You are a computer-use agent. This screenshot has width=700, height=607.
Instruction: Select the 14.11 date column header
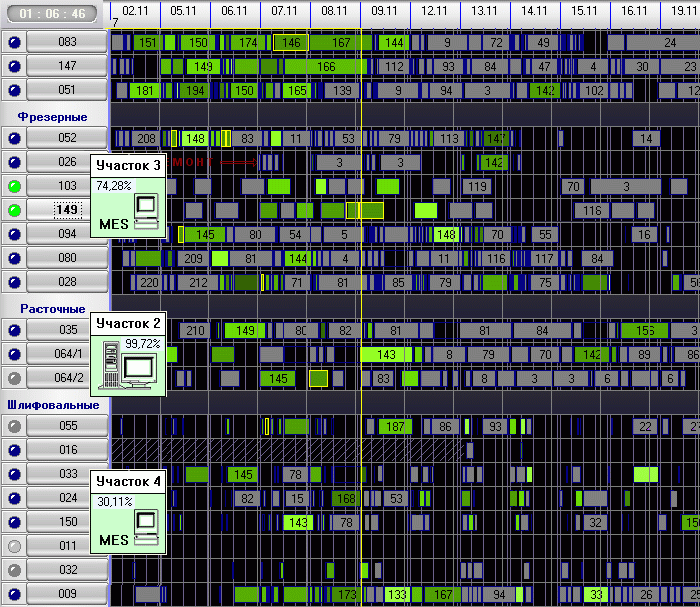click(x=534, y=11)
